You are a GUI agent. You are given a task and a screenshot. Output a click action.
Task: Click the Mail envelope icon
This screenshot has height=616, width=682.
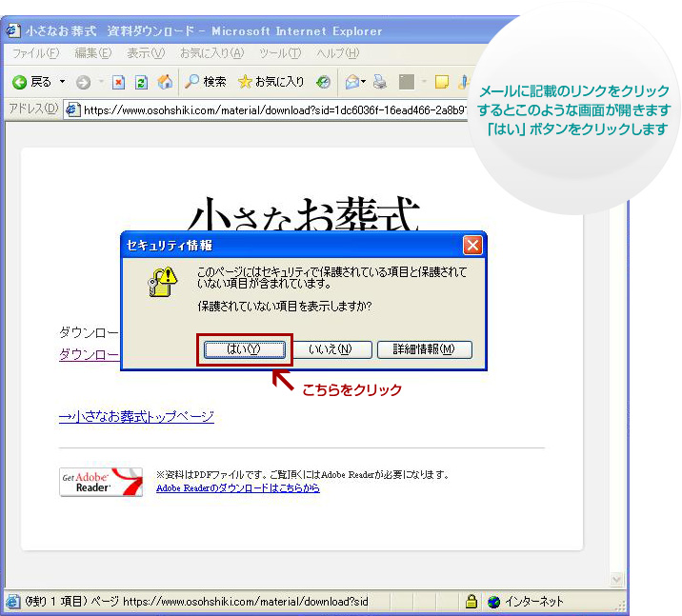click(x=352, y=82)
